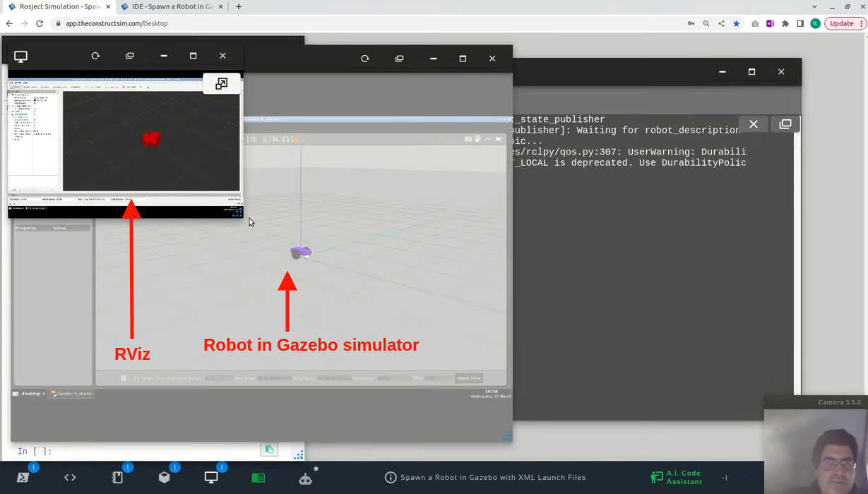Open the graphical desktop monitor icon

point(211,478)
